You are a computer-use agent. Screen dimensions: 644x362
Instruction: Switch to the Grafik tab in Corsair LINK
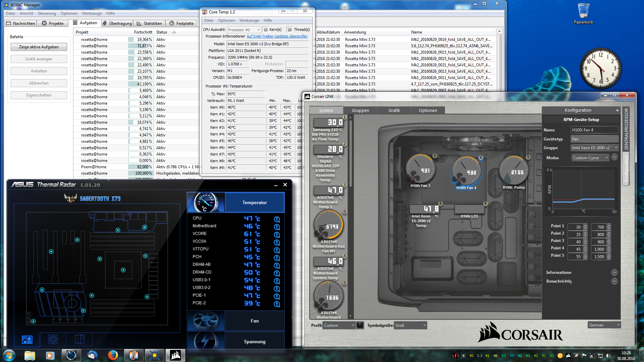pyautogui.click(x=394, y=110)
